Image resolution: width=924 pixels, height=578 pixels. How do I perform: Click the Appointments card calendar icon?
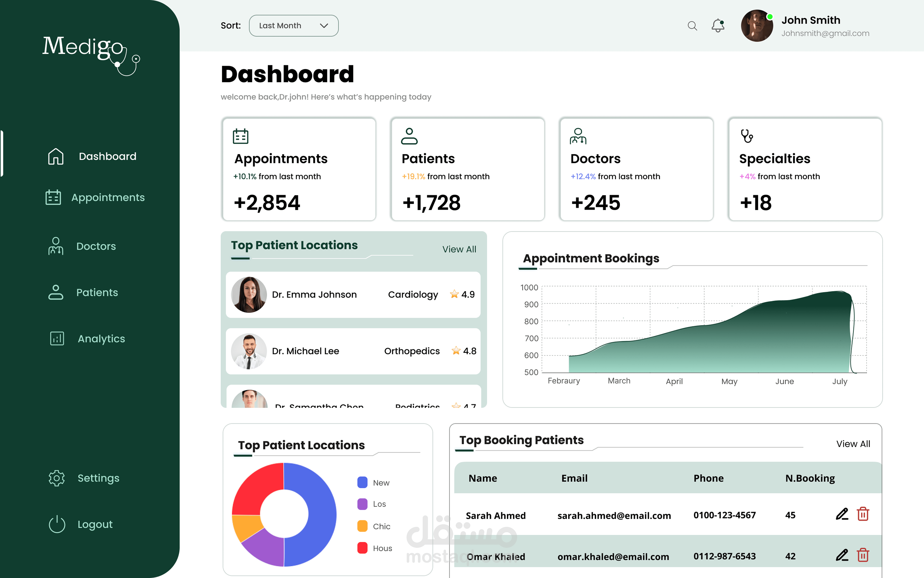(x=241, y=136)
